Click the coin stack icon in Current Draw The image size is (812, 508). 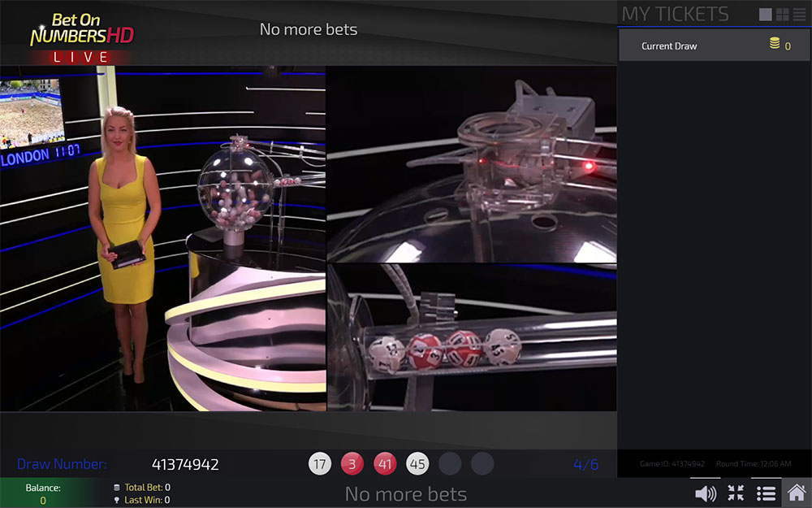775,45
